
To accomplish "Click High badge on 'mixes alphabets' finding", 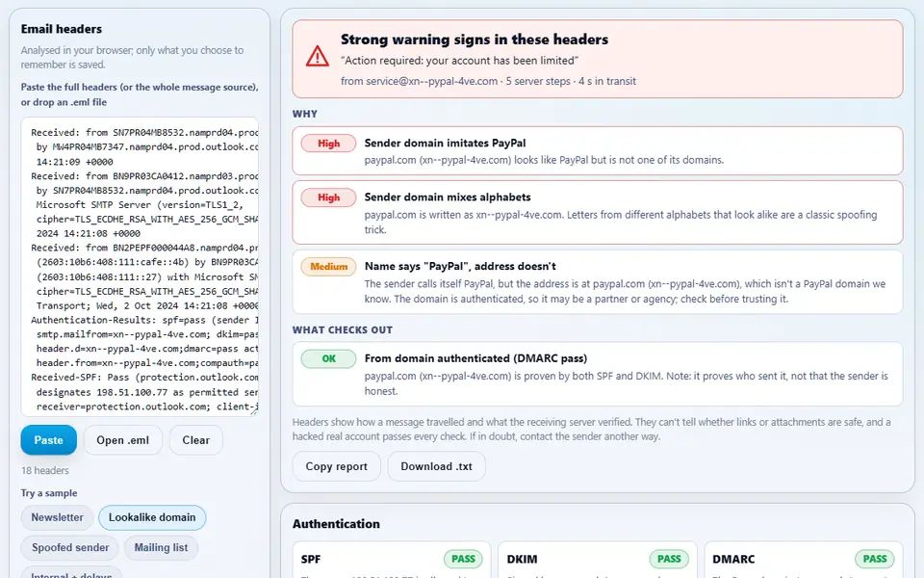I will [329, 197].
